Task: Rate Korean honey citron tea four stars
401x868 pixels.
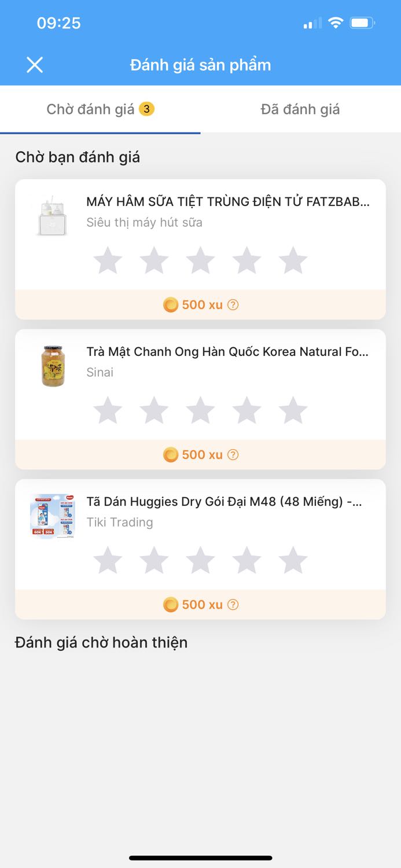Action: pos(247,410)
